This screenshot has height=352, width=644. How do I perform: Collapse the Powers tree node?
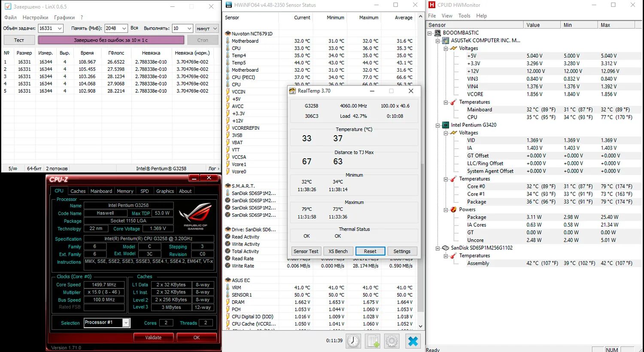pos(446,210)
